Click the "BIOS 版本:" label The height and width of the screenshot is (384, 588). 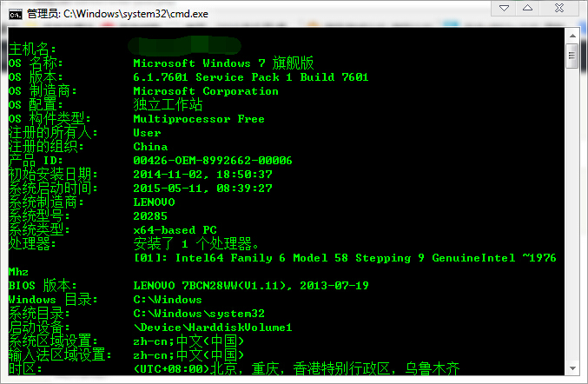(43, 285)
